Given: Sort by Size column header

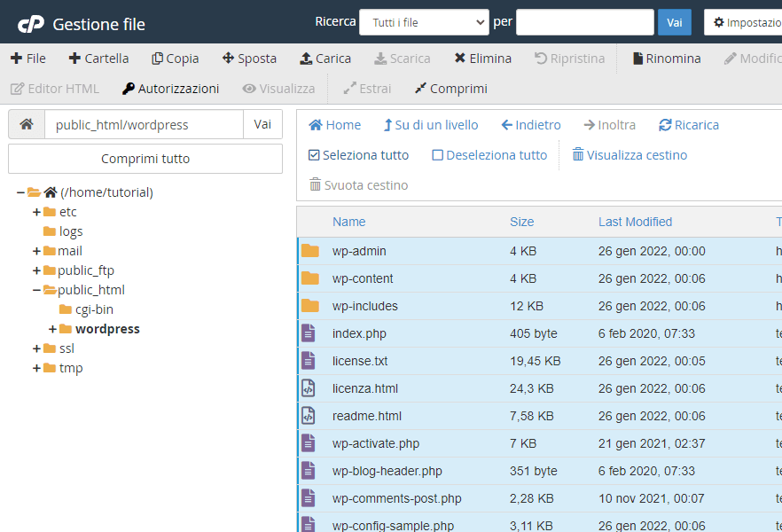Looking at the screenshot, I should [521, 222].
